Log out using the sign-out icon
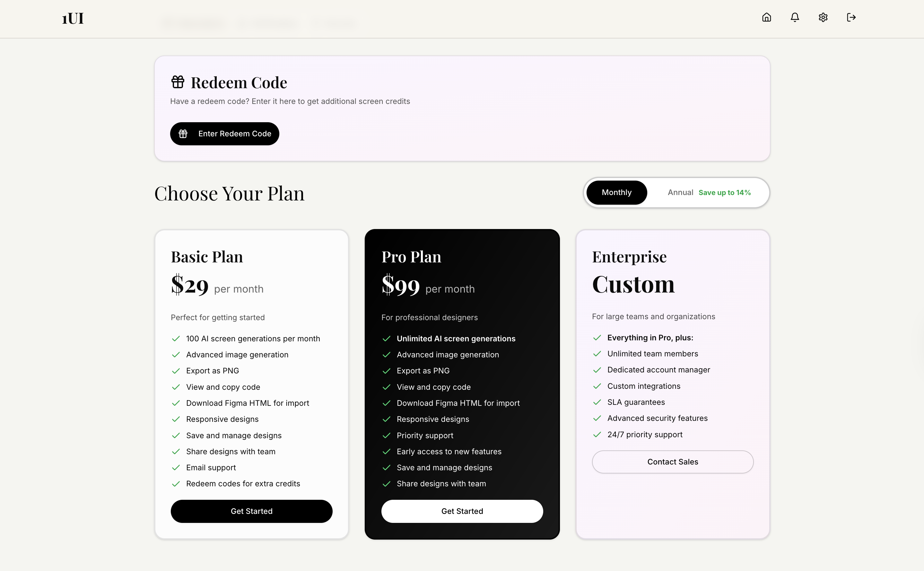924x571 pixels. [852, 17]
